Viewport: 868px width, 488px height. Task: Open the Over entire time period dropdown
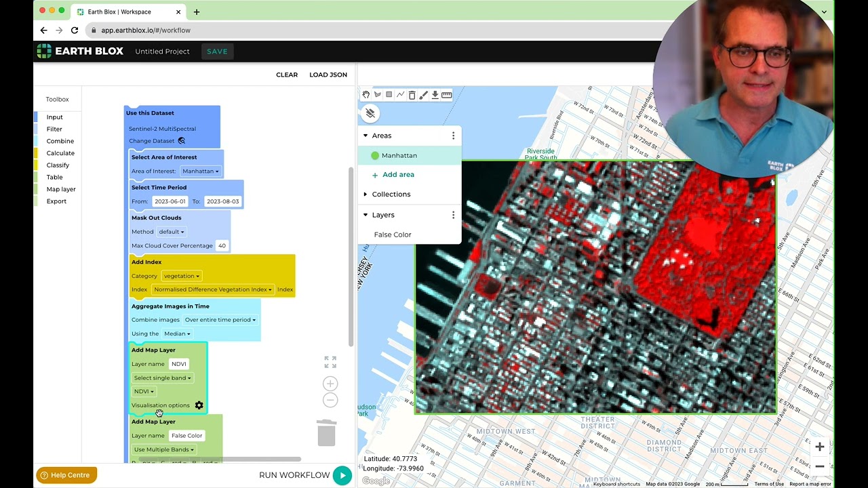click(220, 320)
